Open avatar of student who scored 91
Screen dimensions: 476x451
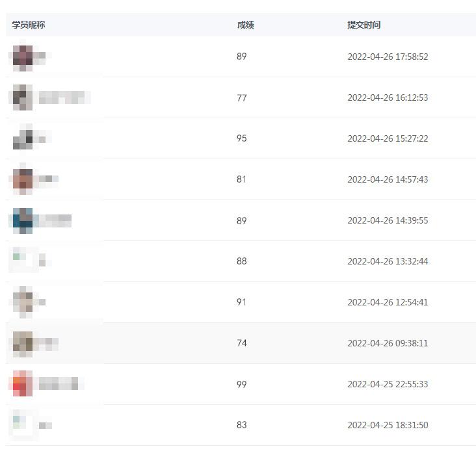coord(23,302)
